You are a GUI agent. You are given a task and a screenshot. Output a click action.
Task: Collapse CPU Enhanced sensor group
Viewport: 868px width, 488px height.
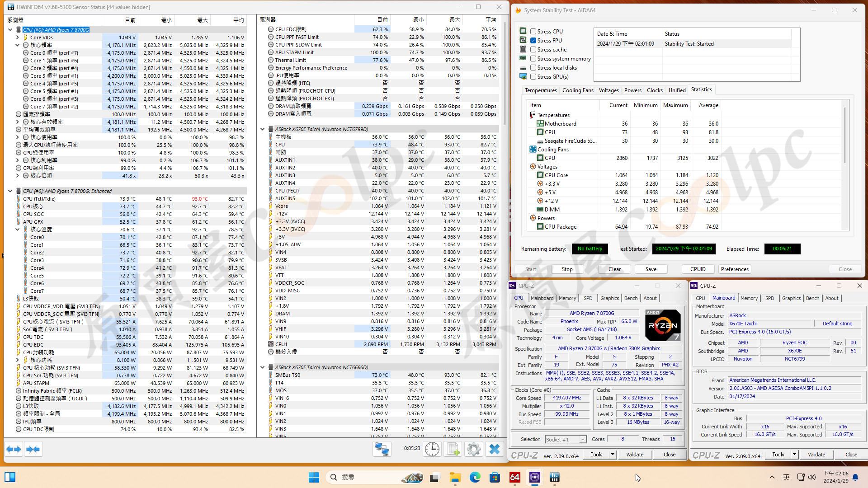click(x=10, y=191)
